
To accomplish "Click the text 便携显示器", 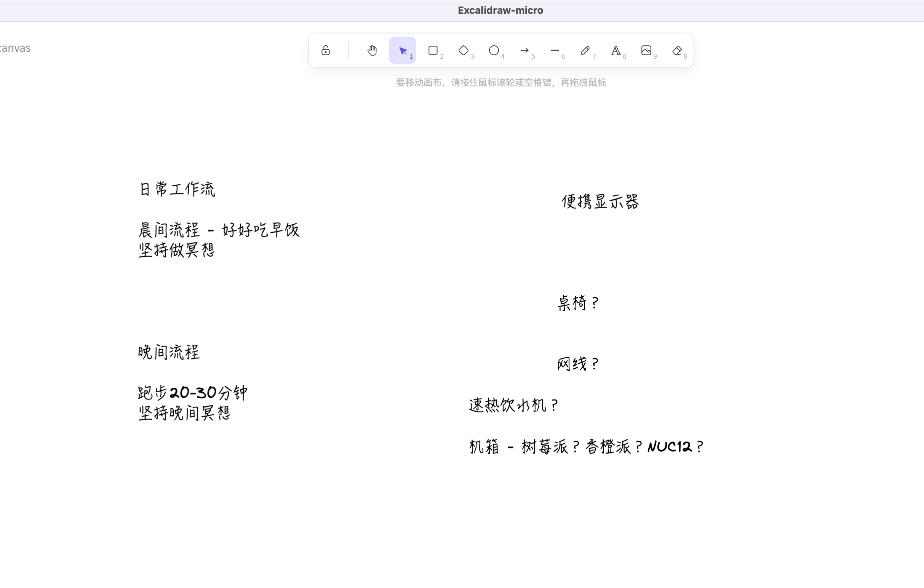I will pos(601,202).
